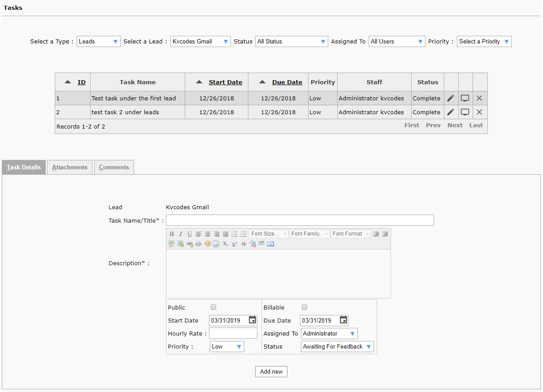Screen dimensions: 543x392
Task: Open the Comments tab
Action: [114, 168]
